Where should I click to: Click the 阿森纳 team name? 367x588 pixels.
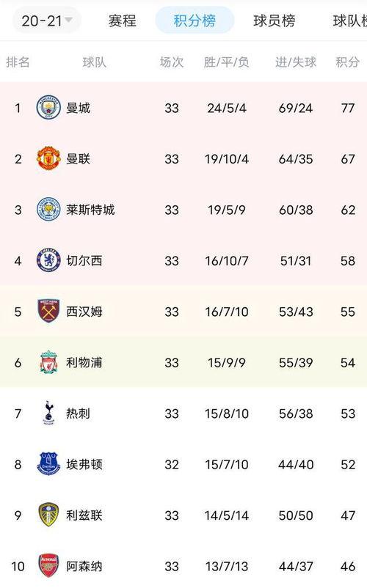[x=84, y=566]
